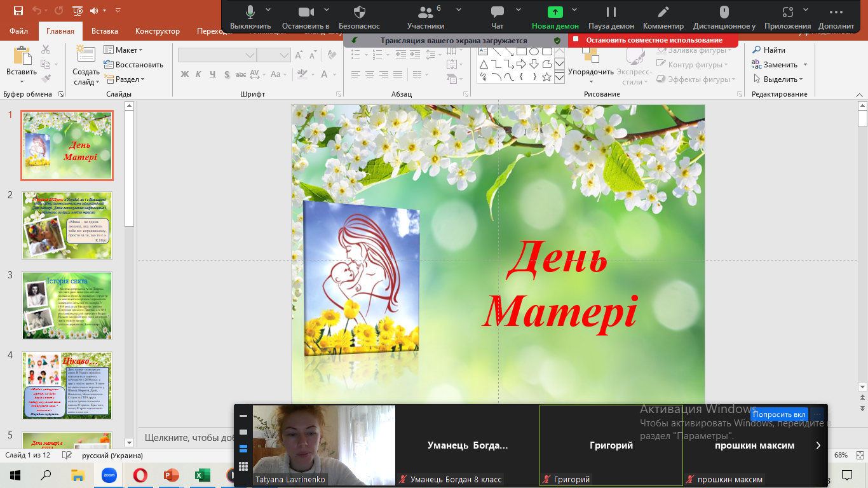
Task: Open Упорядочить arrange button
Action: click(x=591, y=65)
